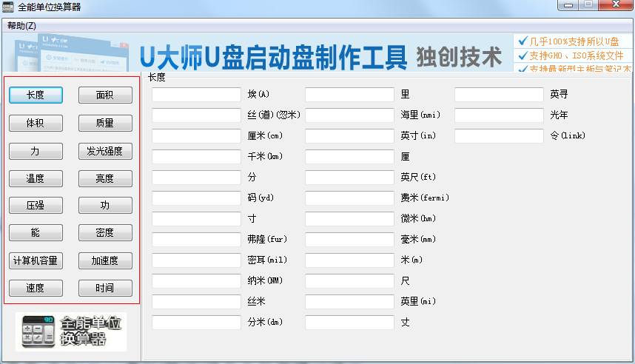Focus the 密耳(mil) input box

pos(196,260)
